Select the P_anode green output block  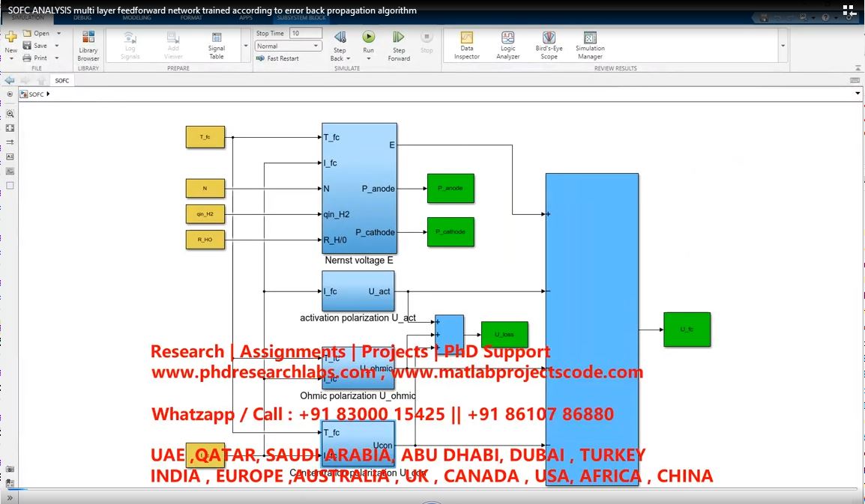coord(450,188)
